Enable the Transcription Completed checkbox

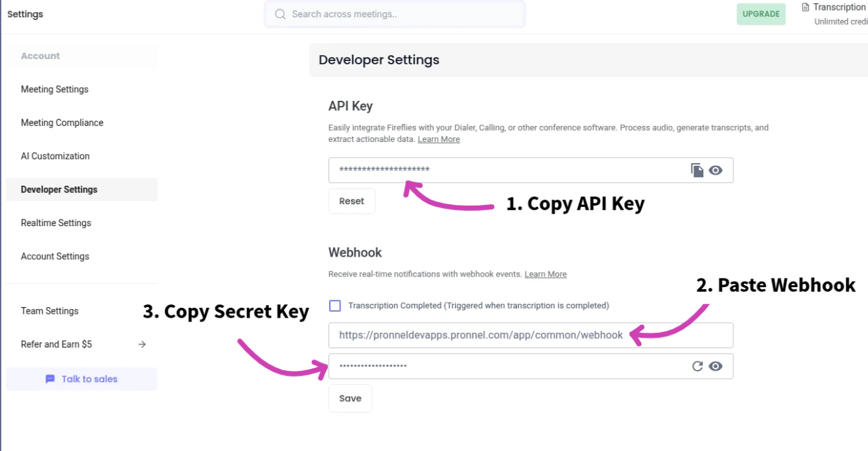pos(334,305)
